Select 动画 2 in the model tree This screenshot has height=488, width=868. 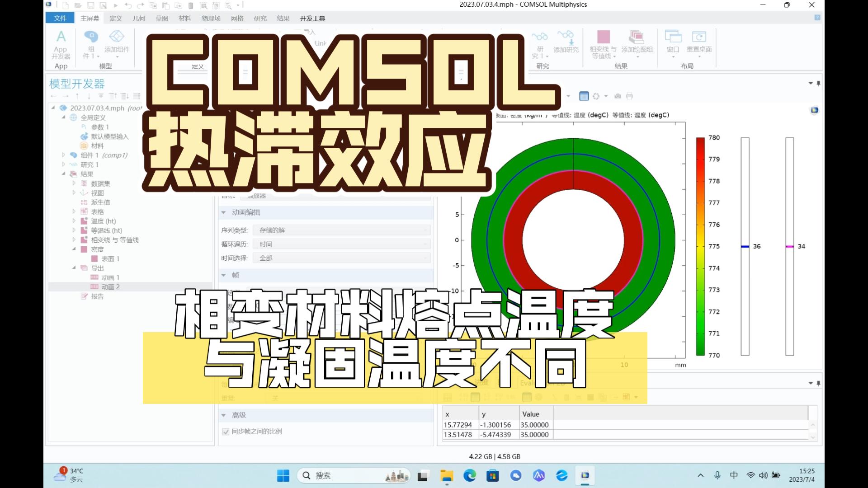click(110, 287)
